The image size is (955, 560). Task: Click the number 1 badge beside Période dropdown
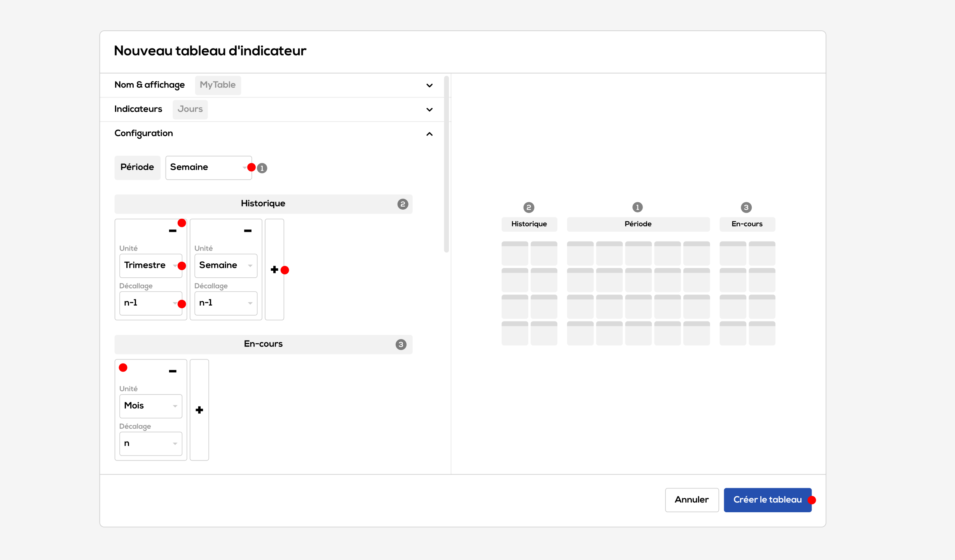(262, 168)
